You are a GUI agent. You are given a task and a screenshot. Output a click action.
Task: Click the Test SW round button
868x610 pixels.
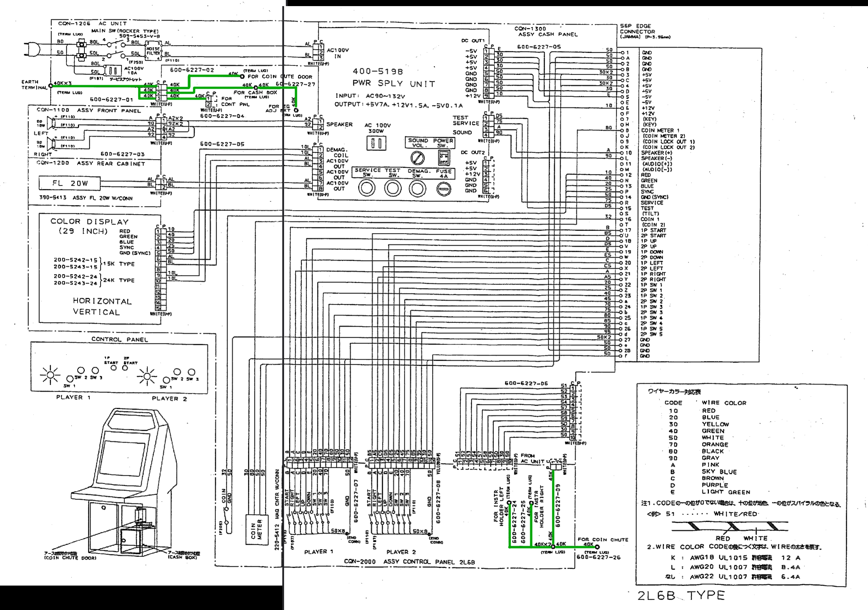pos(393,188)
